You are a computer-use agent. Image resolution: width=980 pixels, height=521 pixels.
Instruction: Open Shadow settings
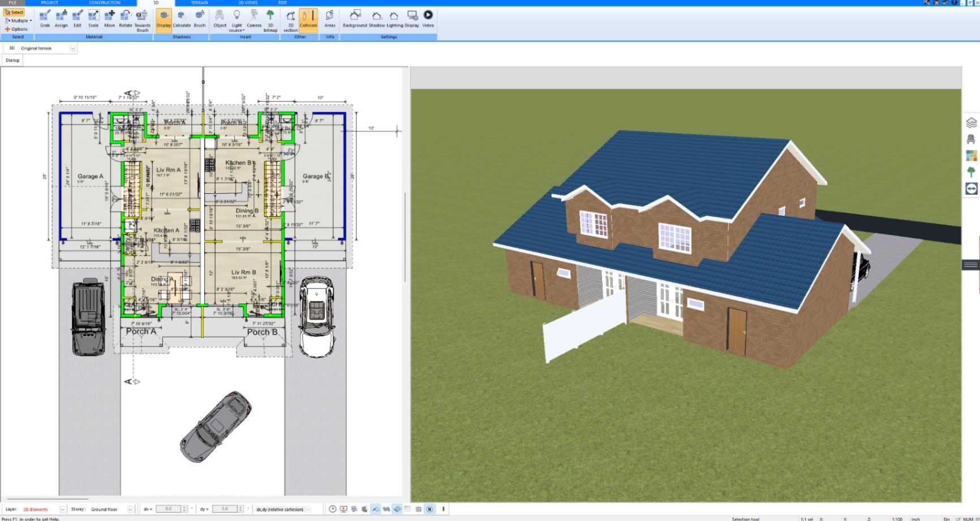[x=377, y=18]
